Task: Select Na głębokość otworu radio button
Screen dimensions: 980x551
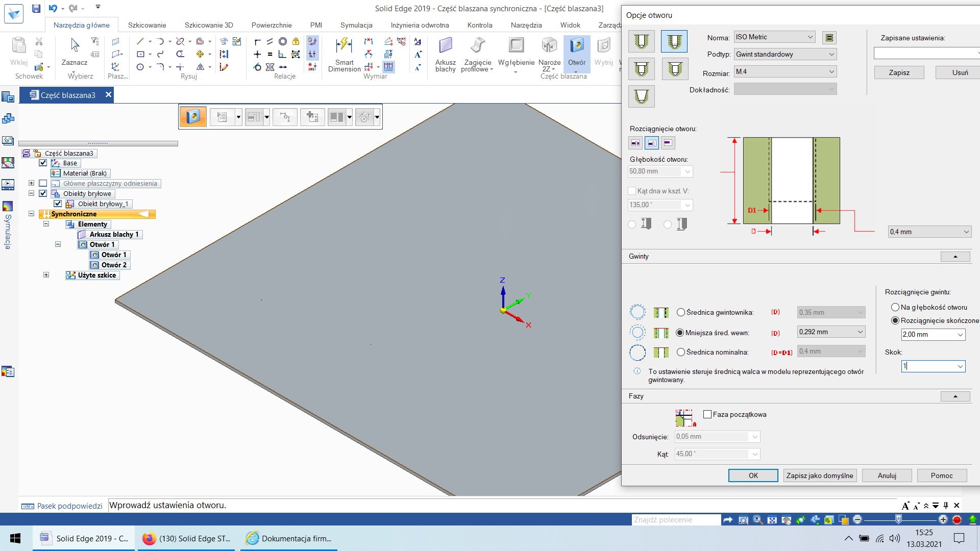Action: (x=895, y=307)
